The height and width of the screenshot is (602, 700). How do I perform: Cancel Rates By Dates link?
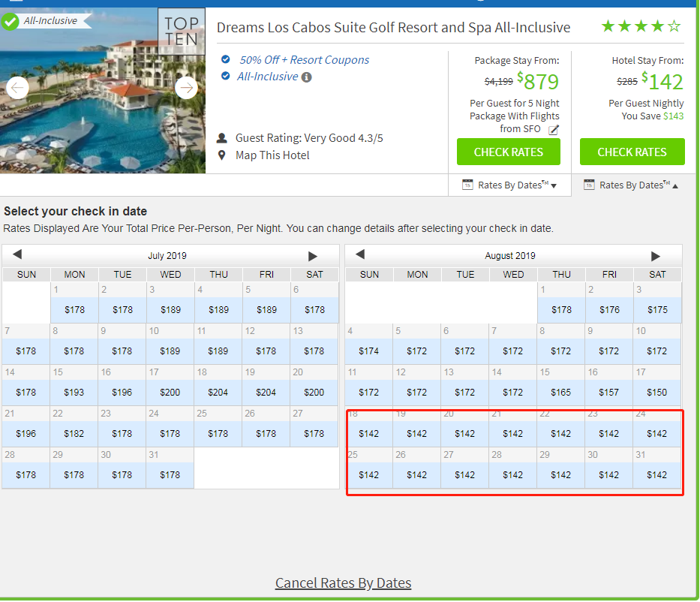[344, 582]
